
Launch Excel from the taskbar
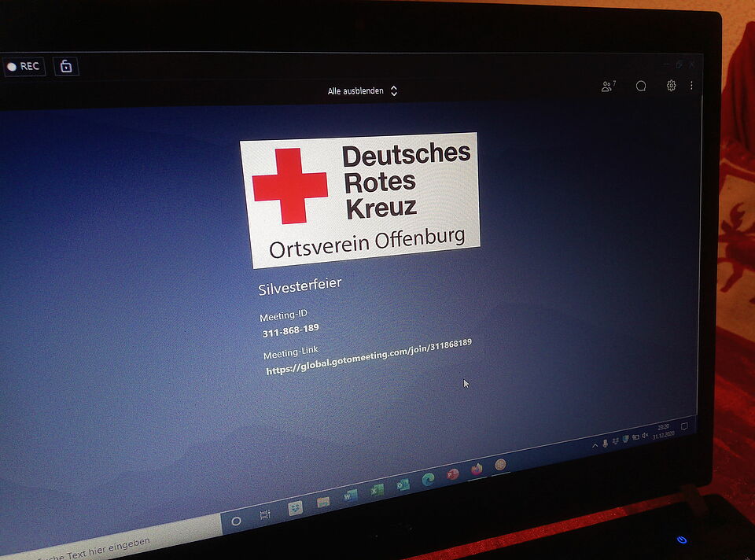(x=377, y=490)
